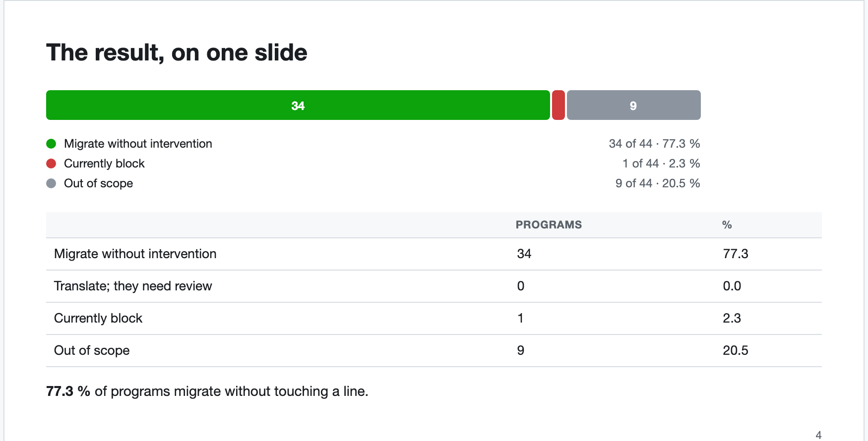
Task: Select the 'Migrate without intervention' table row
Action: [x=434, y=254]
